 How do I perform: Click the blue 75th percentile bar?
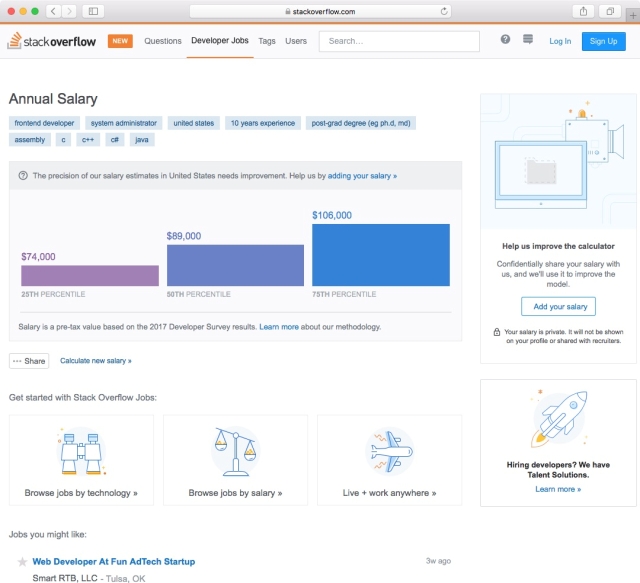point(381,255)
